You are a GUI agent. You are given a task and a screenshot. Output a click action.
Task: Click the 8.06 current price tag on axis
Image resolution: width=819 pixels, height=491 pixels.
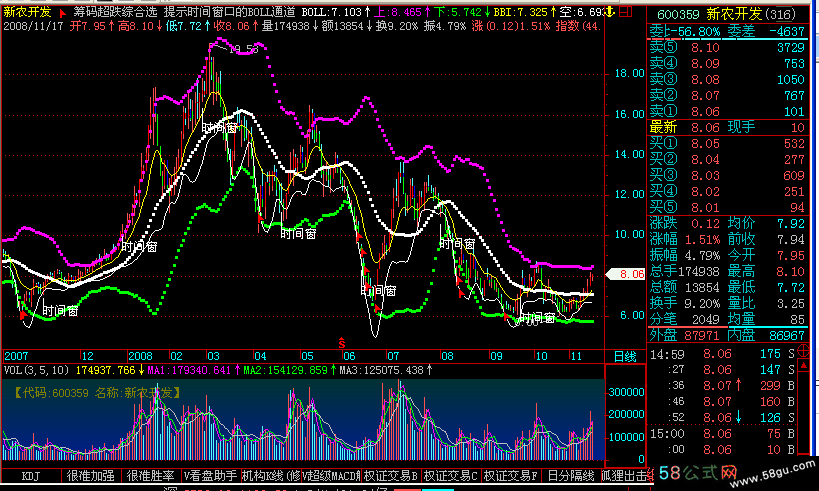(626, 274)
